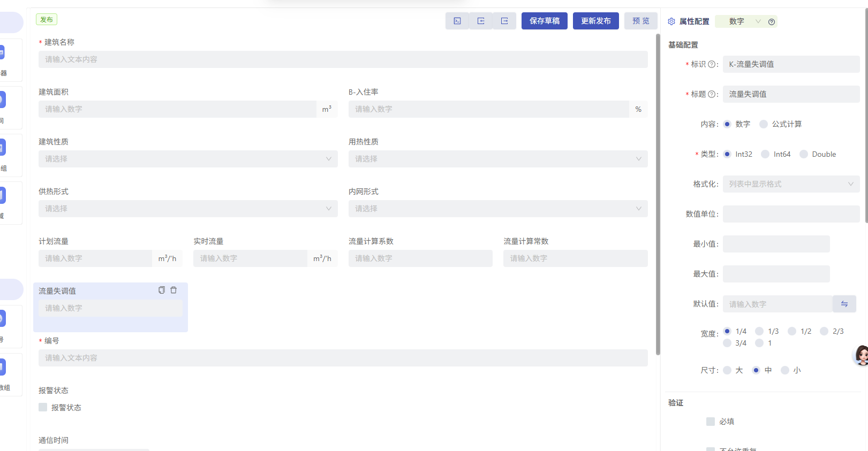Select size 小

[785, 370]
